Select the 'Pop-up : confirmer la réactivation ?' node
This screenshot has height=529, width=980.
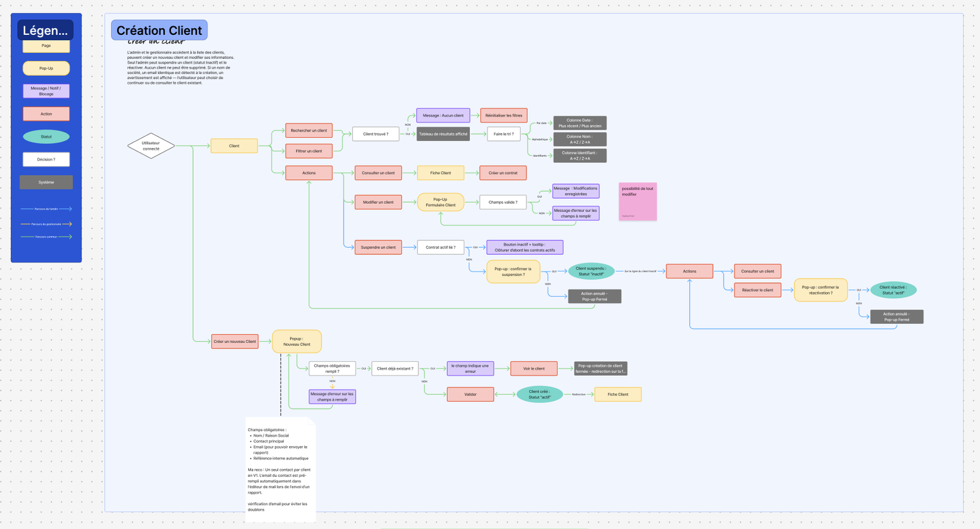point(821,290)
